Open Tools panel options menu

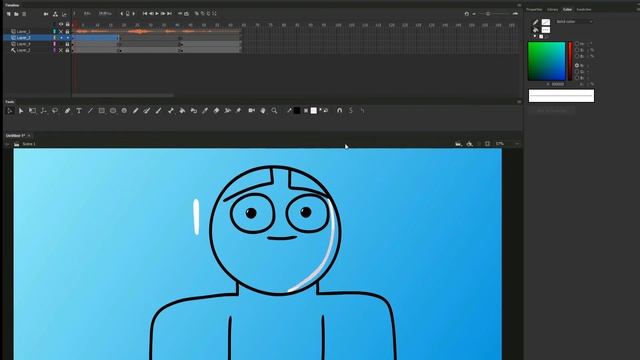pos(519,102)
